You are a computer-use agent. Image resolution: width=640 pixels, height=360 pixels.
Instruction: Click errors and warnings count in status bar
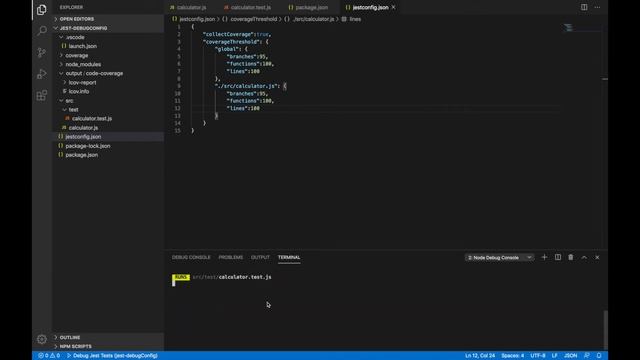click(49, 356)
